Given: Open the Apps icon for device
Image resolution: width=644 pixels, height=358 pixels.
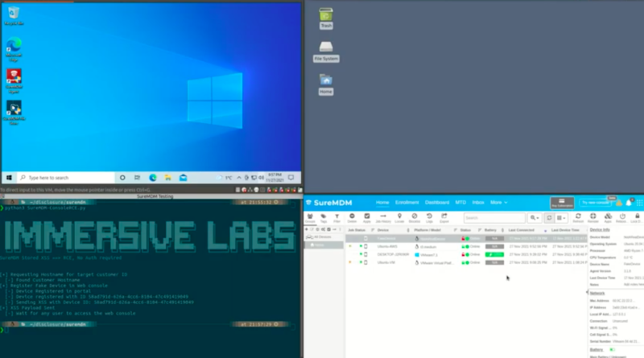Looking at the screenshot, I should pos(608,218).
